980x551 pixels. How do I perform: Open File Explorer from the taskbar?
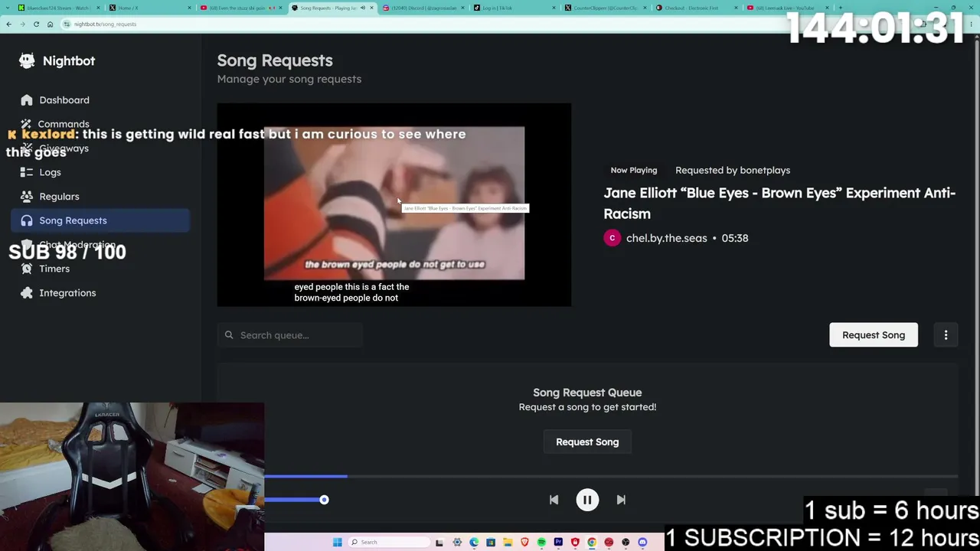click(508, 543)
